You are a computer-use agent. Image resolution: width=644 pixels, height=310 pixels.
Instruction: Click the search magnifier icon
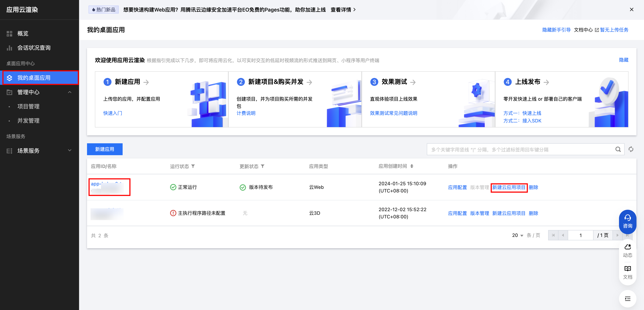[618, 149]
